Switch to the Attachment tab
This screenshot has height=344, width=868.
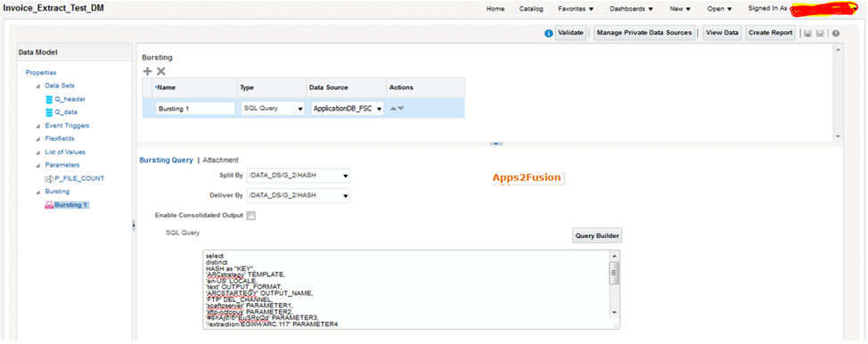tap(220, 160)
